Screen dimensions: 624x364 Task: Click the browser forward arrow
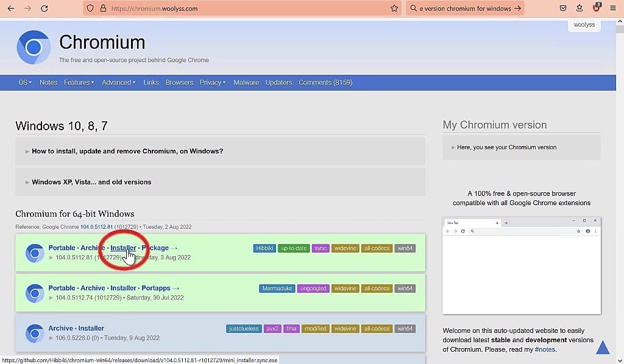click(x=27, y=8)
